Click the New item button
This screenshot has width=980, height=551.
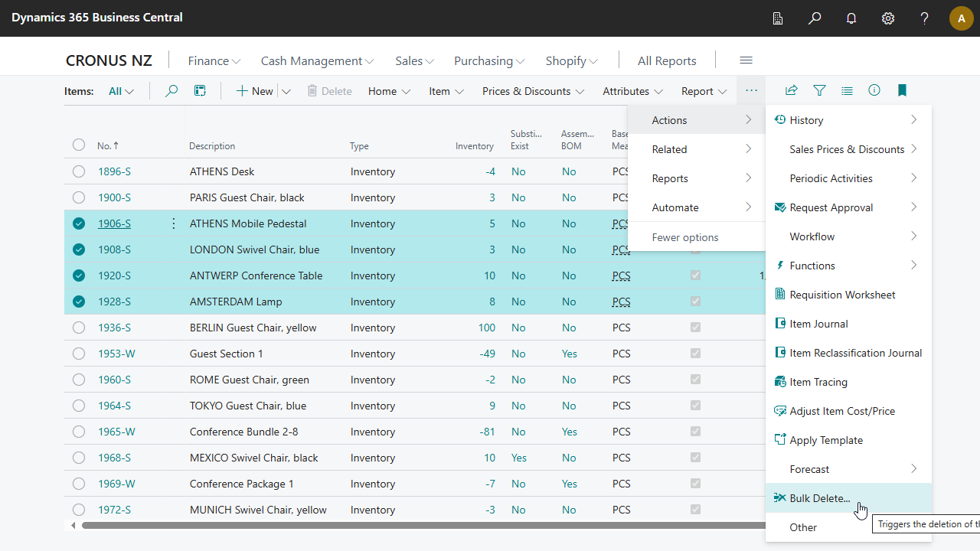tap(254, 91)
